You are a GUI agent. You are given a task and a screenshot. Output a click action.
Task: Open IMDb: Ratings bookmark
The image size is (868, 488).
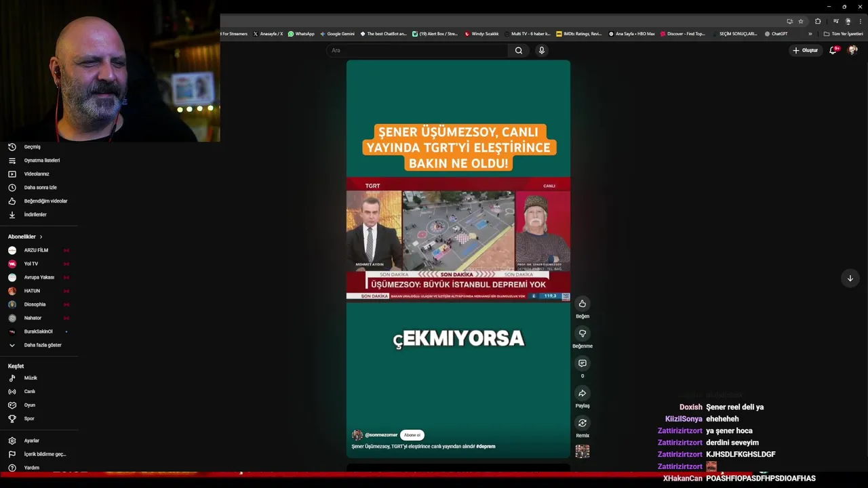[x=578, y=34]
